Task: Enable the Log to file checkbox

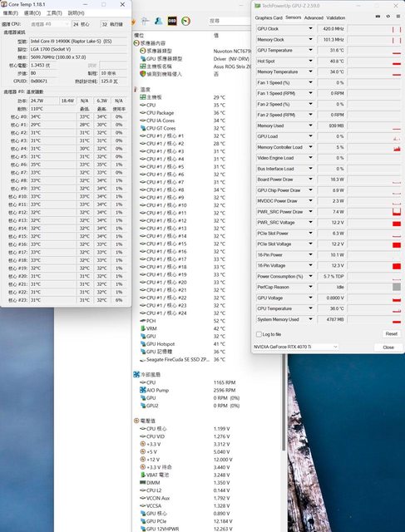Action: point(259,334)
